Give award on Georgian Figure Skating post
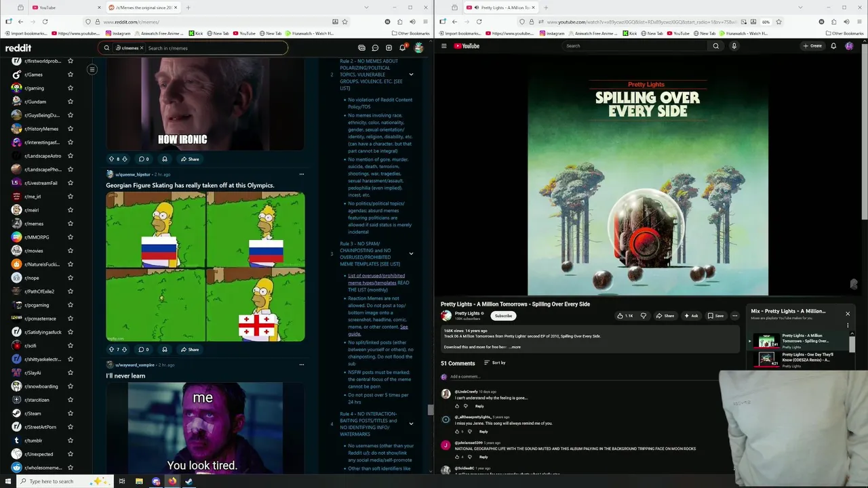Viewport: 868px width, 488px height. coord(164,350)
